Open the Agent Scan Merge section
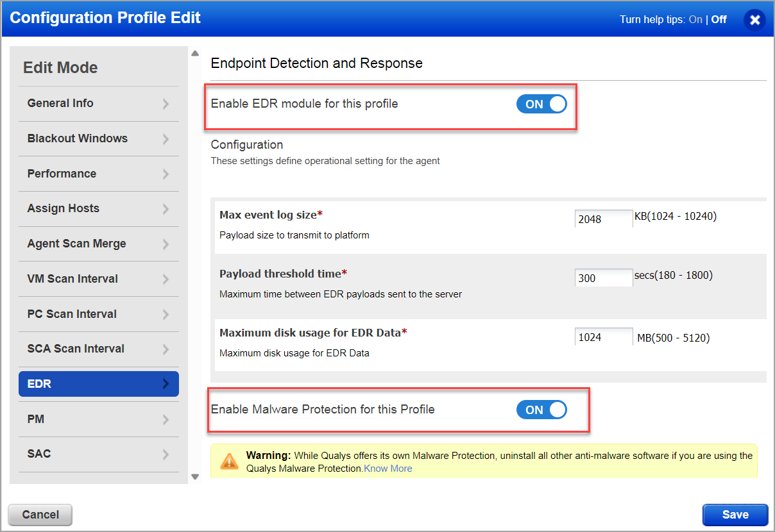775x532 pixels. click(x=99, y=244)
